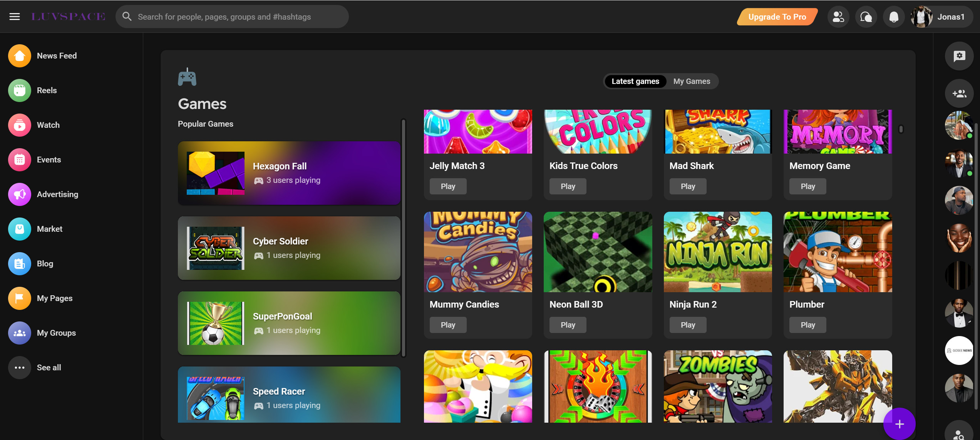
Task: Click the Games controller icon
Action: click(187, 77)
